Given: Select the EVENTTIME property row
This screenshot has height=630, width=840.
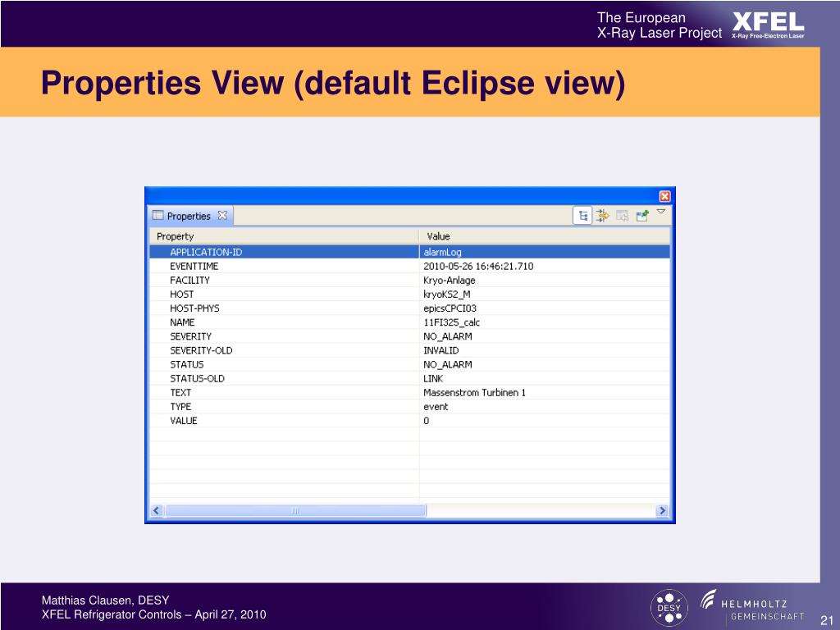Looking at the screenshot, I should click(410, 267).
